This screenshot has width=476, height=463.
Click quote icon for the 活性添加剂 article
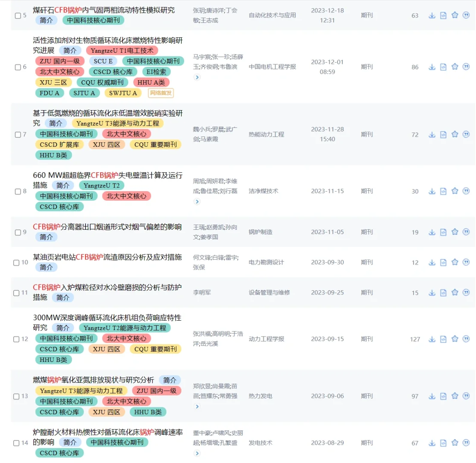click(466, 67)
